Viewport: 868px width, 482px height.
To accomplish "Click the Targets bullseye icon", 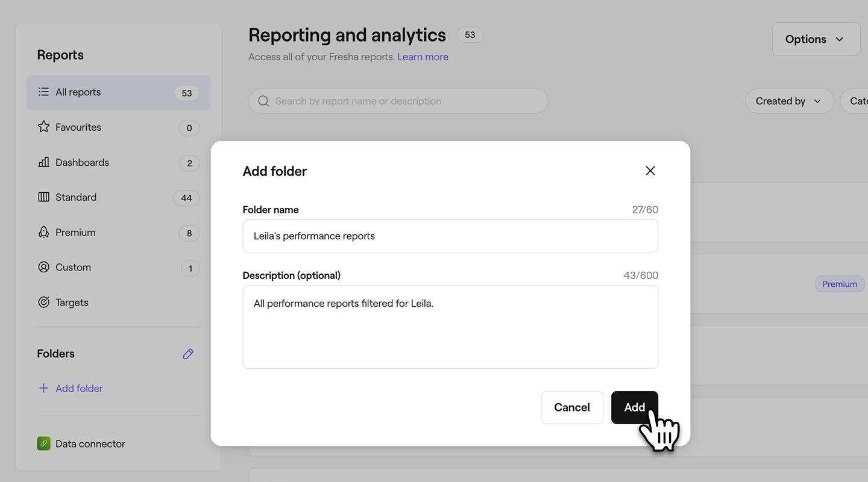I will 43,302.
